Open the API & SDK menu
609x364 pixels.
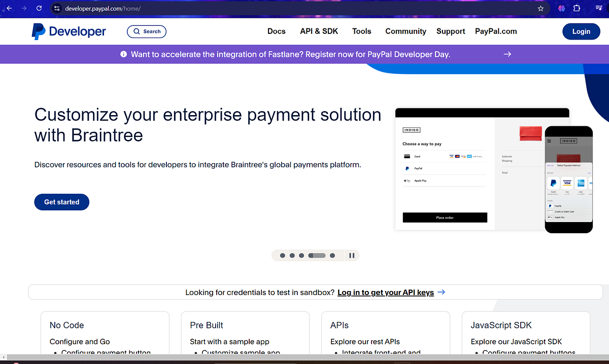coord(319,31)
